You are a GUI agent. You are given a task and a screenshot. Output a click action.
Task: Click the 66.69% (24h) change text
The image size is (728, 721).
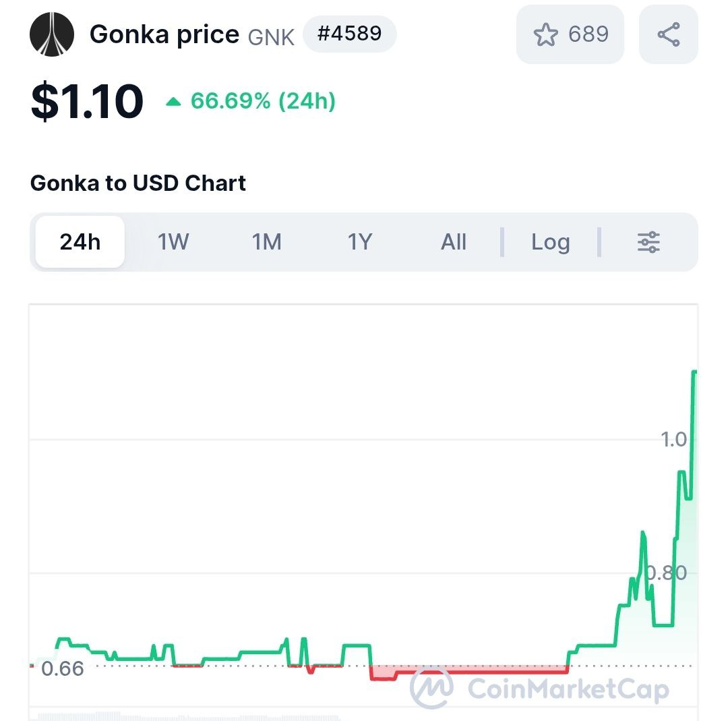tap(263, 101)
